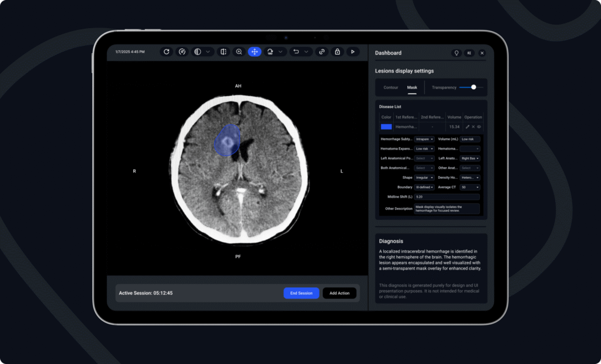Click the Transparency slider handle
Viewport: 601px width, 364px height.
[474, 87]
